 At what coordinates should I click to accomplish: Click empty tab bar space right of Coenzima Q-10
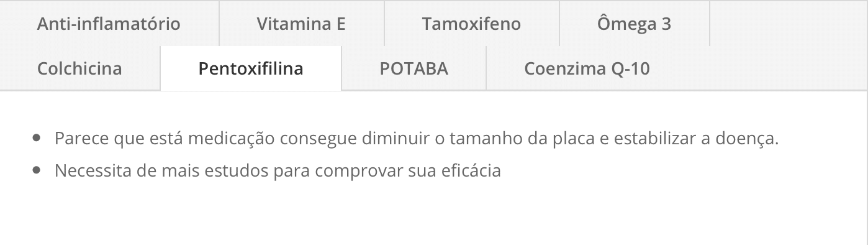778,68
